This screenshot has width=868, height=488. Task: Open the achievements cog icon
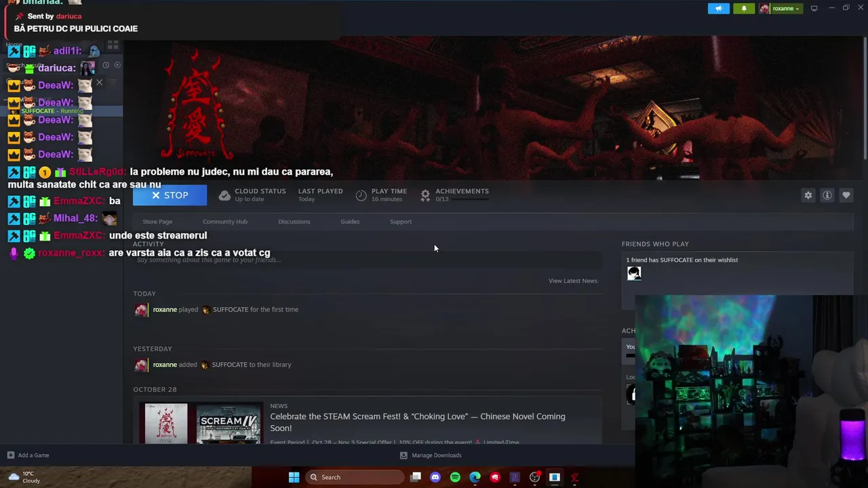pos(425,195)
